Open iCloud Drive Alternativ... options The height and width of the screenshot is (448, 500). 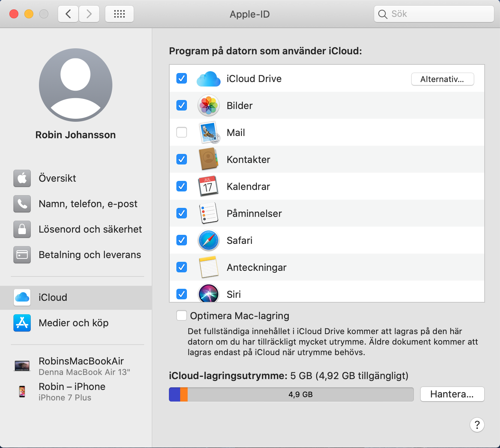442,79
